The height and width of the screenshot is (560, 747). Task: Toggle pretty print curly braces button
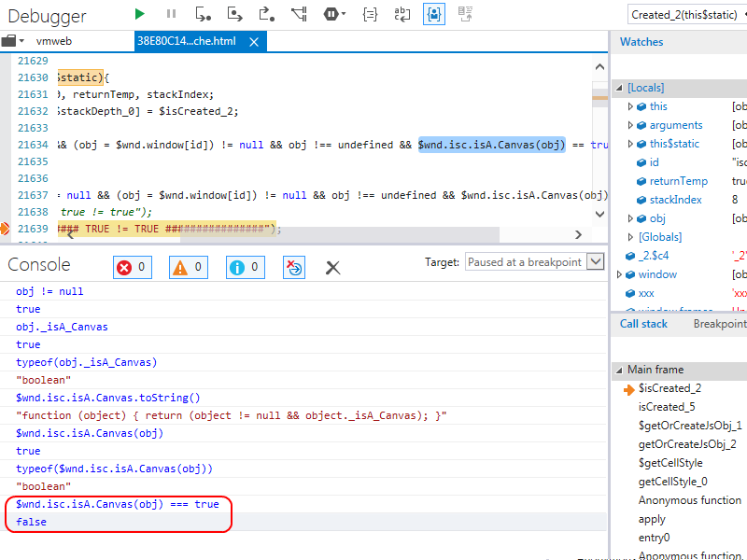[x=370, y=14]
